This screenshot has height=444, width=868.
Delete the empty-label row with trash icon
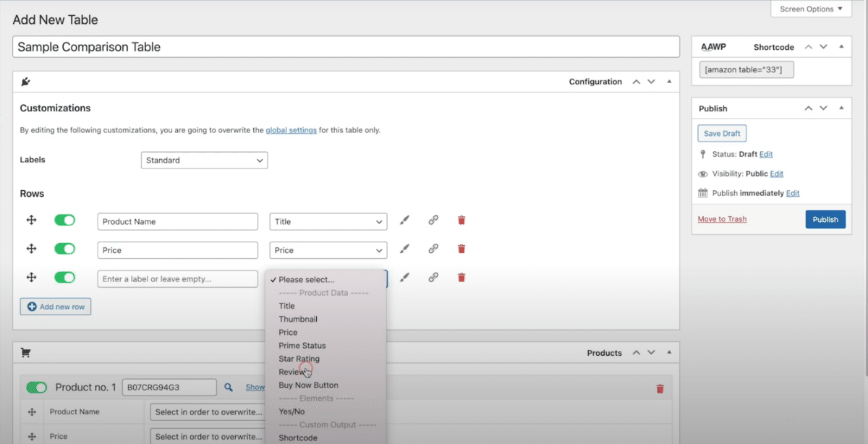coord(461,277)
